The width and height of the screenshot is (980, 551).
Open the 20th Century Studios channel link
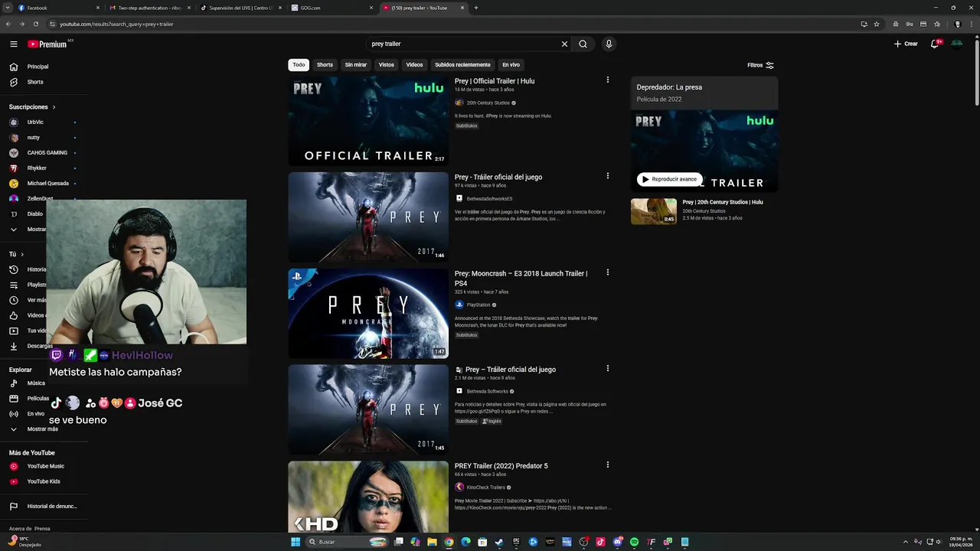coord(488,103)
